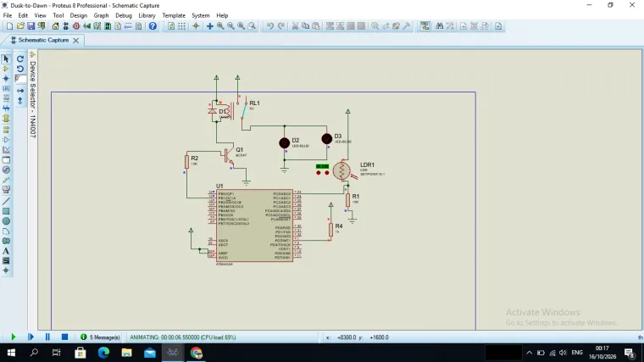
Task: Open the Edit menu
Action: pos(23,15)
